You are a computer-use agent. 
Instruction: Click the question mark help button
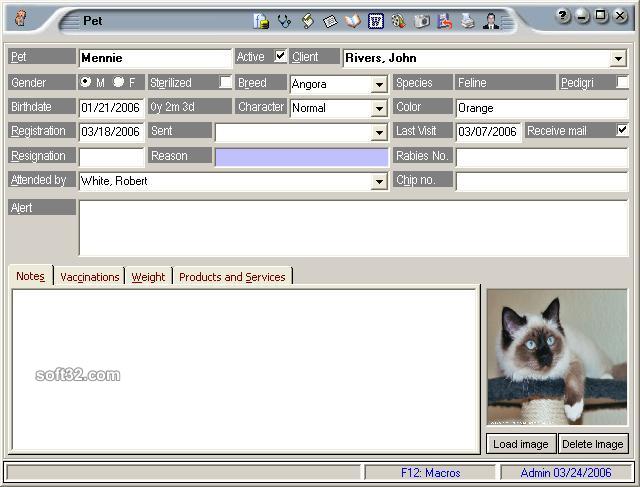[x=563, y=16]
